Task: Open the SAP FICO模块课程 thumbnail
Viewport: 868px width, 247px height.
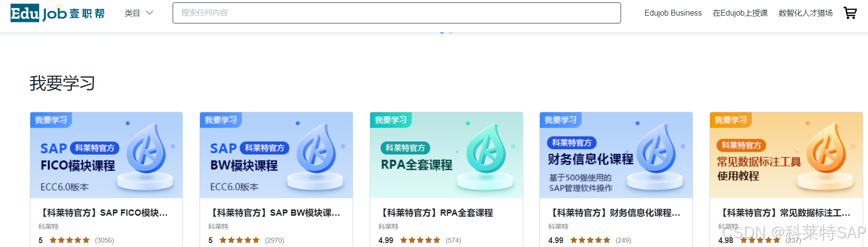Action: [x=106, y=155]
